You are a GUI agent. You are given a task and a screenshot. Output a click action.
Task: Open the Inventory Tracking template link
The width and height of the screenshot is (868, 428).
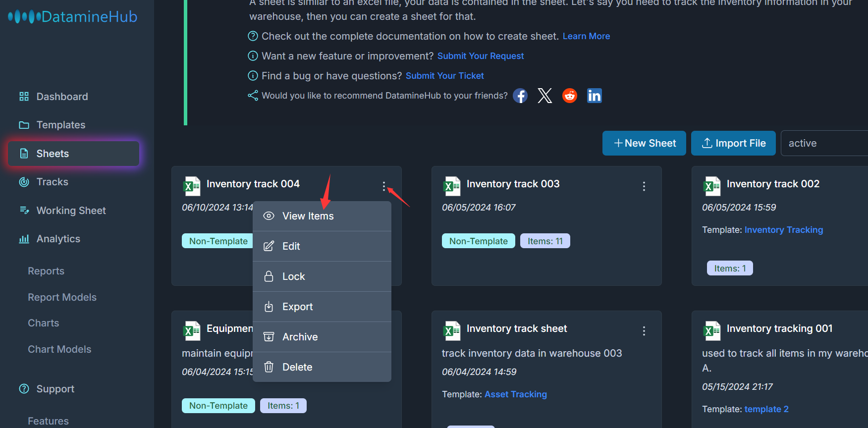tap(784, 230)
